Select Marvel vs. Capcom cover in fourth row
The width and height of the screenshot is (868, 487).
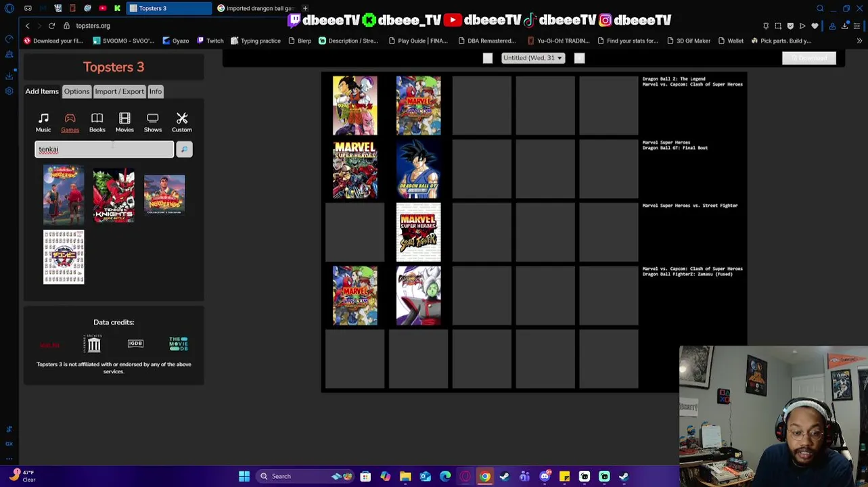point(355,296)
